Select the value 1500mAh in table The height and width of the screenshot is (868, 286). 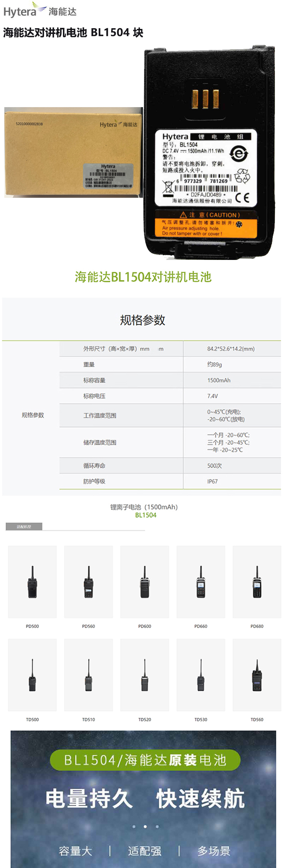coord(219,380)
